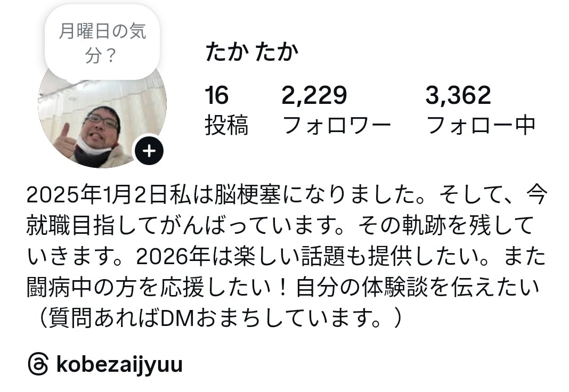
Task: Tap the 投稿 label
Action: [227, 125]
